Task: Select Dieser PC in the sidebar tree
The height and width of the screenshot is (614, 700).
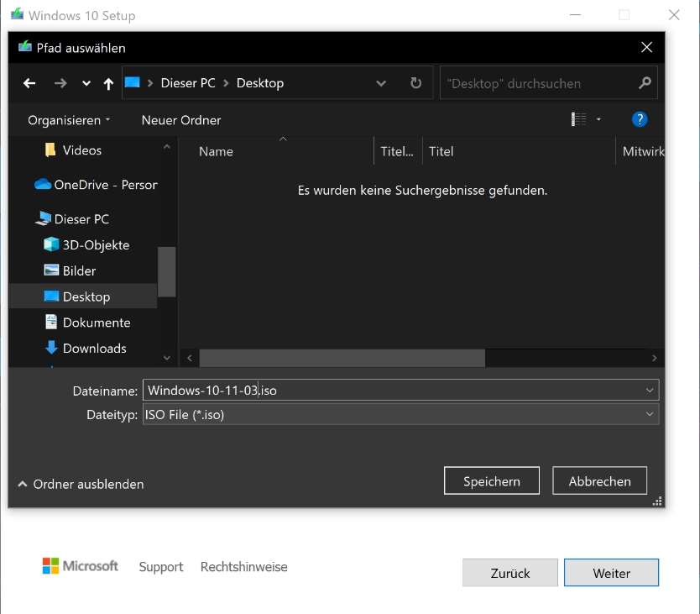Action: coord(73,219)
